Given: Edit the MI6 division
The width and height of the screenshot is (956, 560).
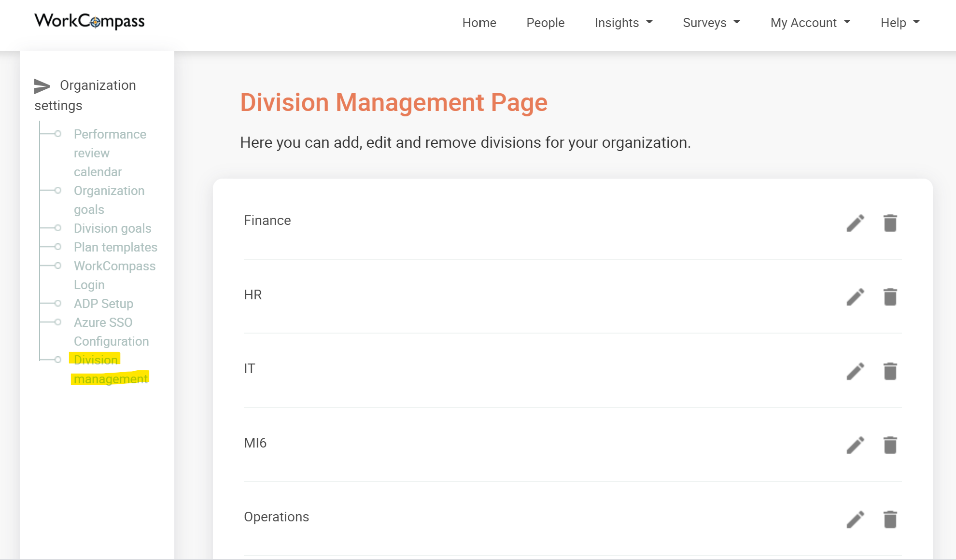Looking at the screenshot, I should [855, 445].
